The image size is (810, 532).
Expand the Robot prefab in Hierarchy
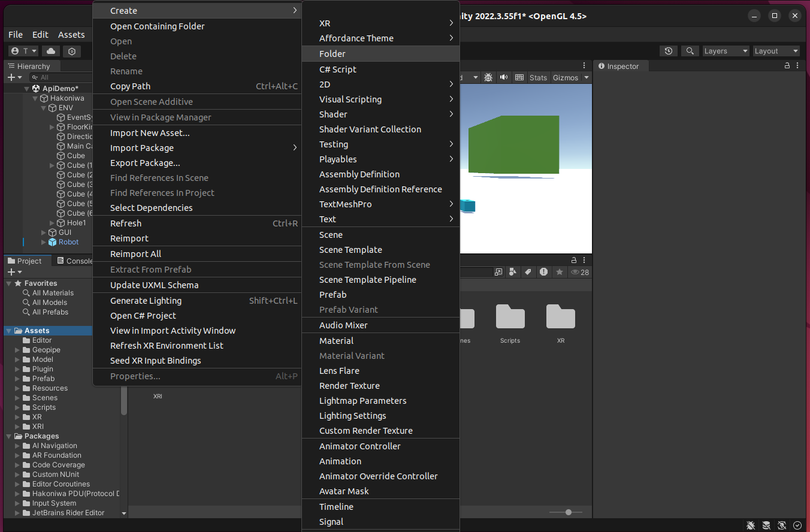pyautogui.click(x=44, y=242)
